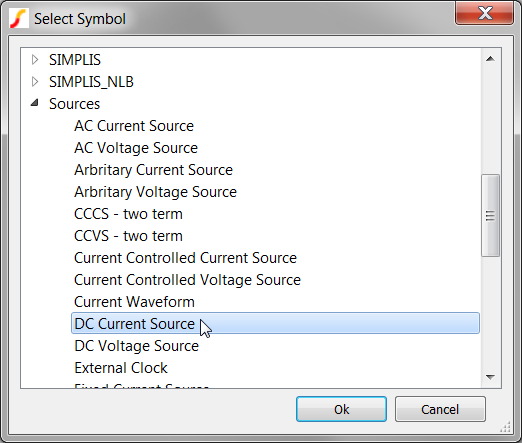Screen dimensions: 522x443
Task: Select AC Current Source
Action: [x=134, y=126]
